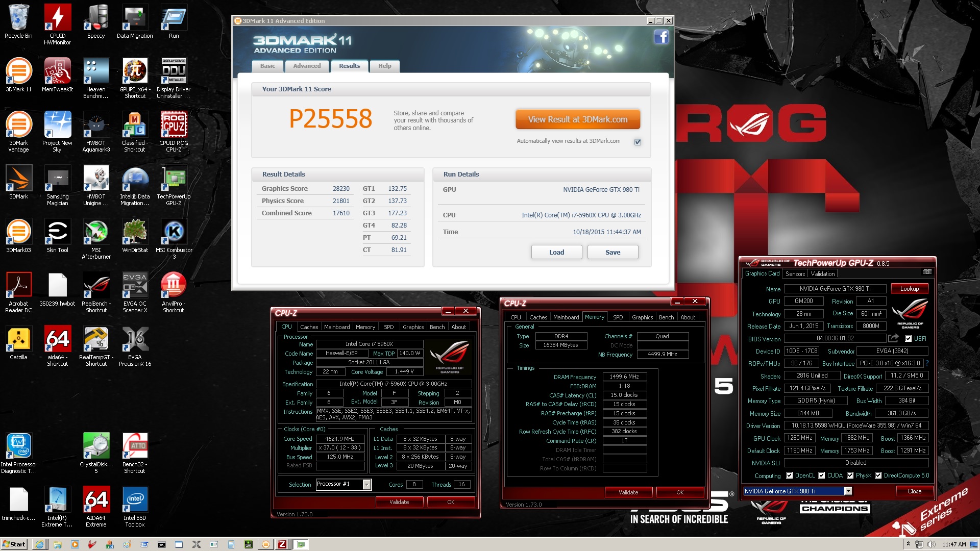Toggle CUDA checkbox in GPU-Z

pyautogui.click(x=822, y=475)
